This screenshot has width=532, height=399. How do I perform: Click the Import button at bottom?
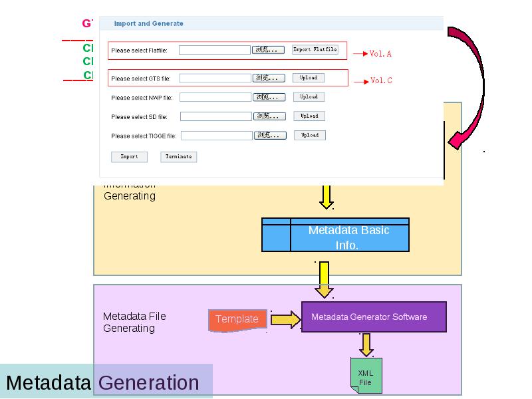click(x=129, y=157)
